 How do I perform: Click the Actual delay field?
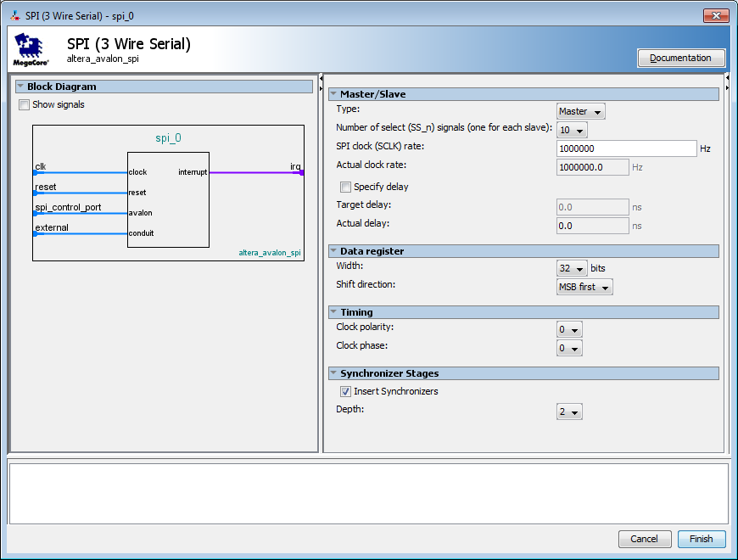pyautogui.click(x=593, y=226)
